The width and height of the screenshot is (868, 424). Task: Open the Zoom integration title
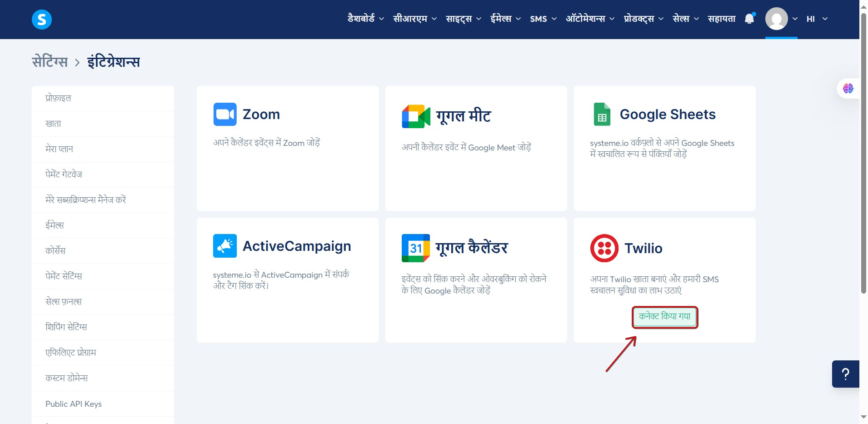click(261, 114)
